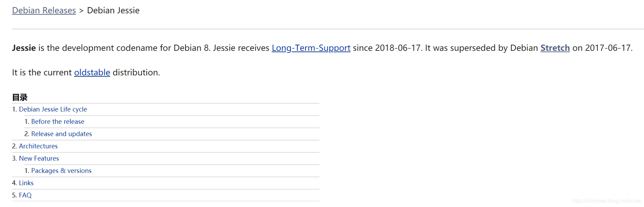Click the 2018-06-17 date text
644x207 pixels.
398,48
